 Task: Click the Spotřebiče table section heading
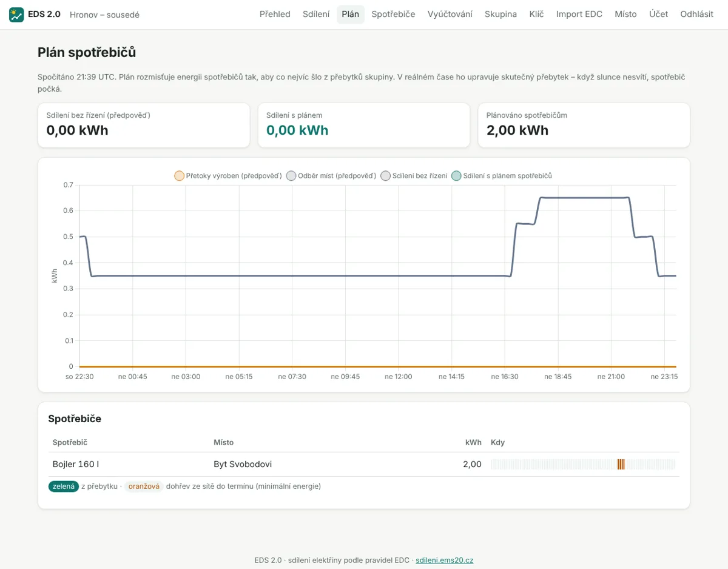pyautogui.click(x=75, y=419)
